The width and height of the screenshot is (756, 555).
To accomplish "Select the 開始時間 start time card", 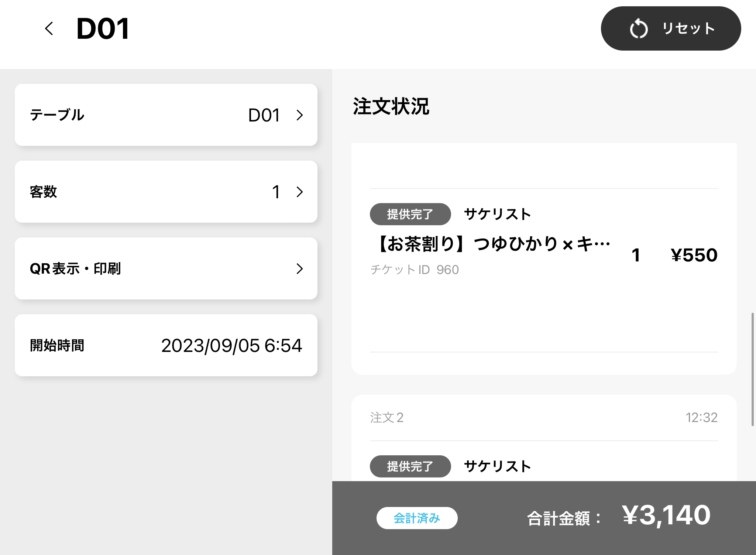I will (x=166, y=345).
